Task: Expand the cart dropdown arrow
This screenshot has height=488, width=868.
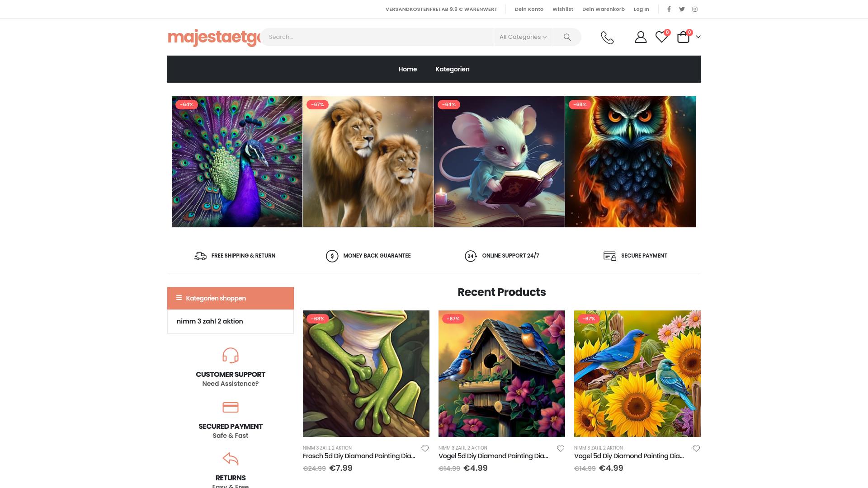Action: tap(698, 37)
